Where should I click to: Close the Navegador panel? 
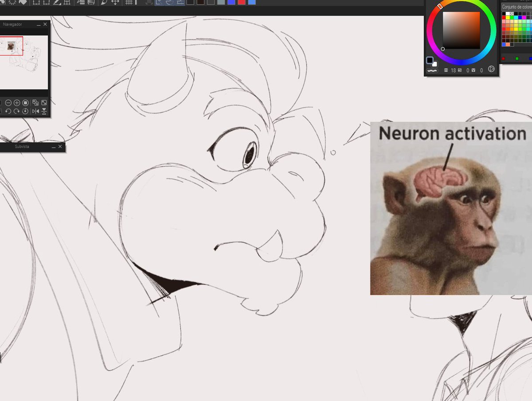[45, 24]
